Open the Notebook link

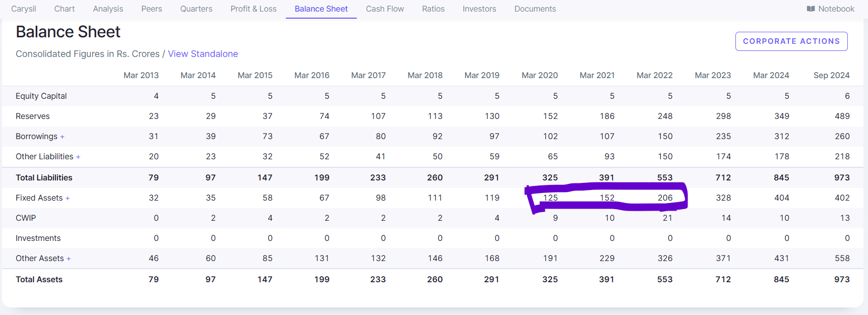click(x=831, y=9)
